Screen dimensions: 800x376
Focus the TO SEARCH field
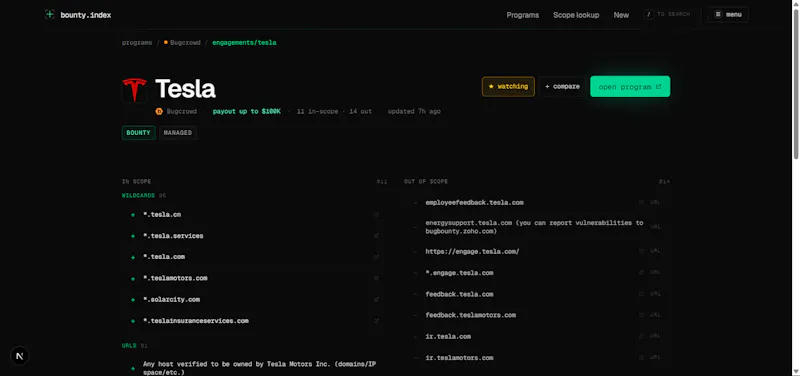point(667,14)
